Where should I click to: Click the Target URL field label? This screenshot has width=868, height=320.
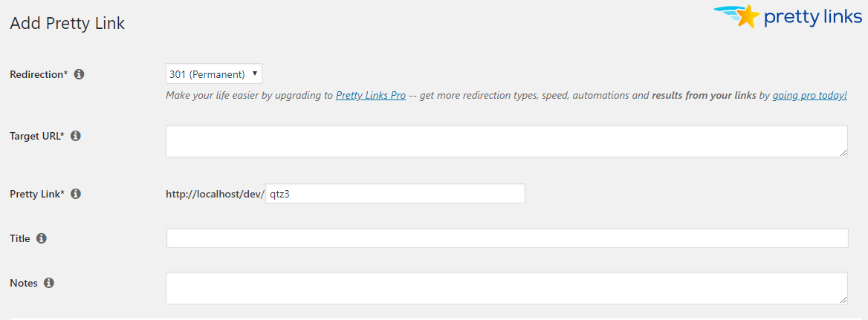[x=36, y=136]
